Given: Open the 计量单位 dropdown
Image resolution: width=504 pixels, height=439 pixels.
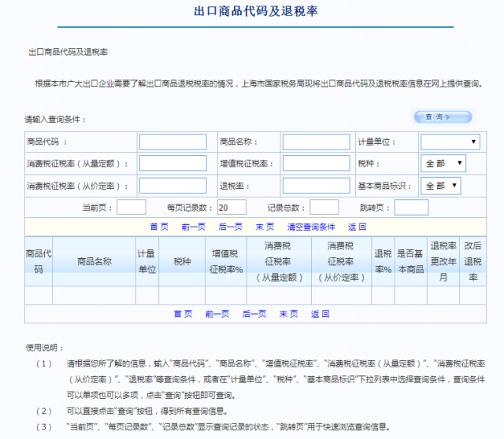Looking at the screenshot, I should [x=450, y=142].
